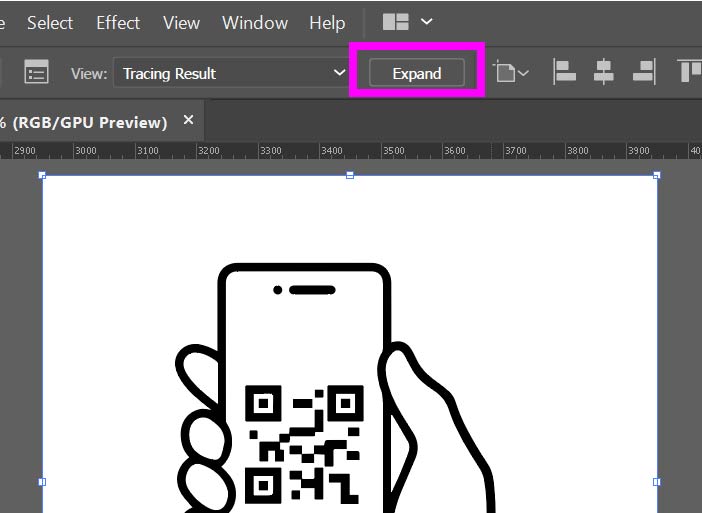Image resolution: width=702 pixels, height=513 pixels.
Task: Click Horizontal Align Center icon
Action: pyautogui.click(x=604, y=72)
